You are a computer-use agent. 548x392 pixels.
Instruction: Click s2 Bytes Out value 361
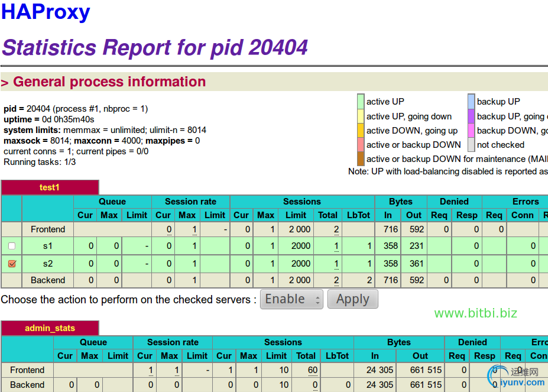[416, 264]
